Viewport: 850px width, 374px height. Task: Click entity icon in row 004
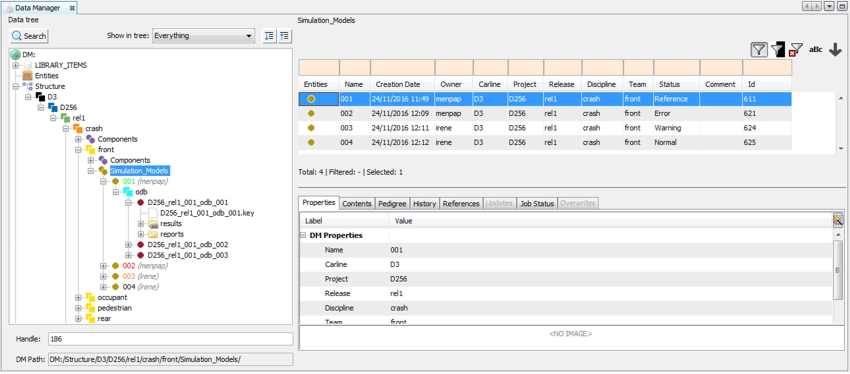[x=311, y=143]
